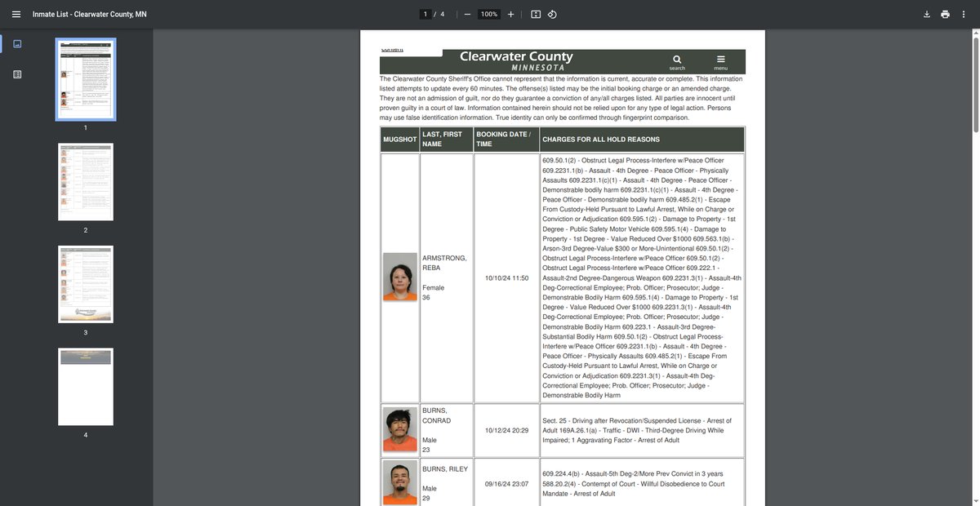Image resolution: width=980 pixels, height=506 pixels.
Task: Click the name BURNS, CONRAD
Action: click(x=436, y=415)
